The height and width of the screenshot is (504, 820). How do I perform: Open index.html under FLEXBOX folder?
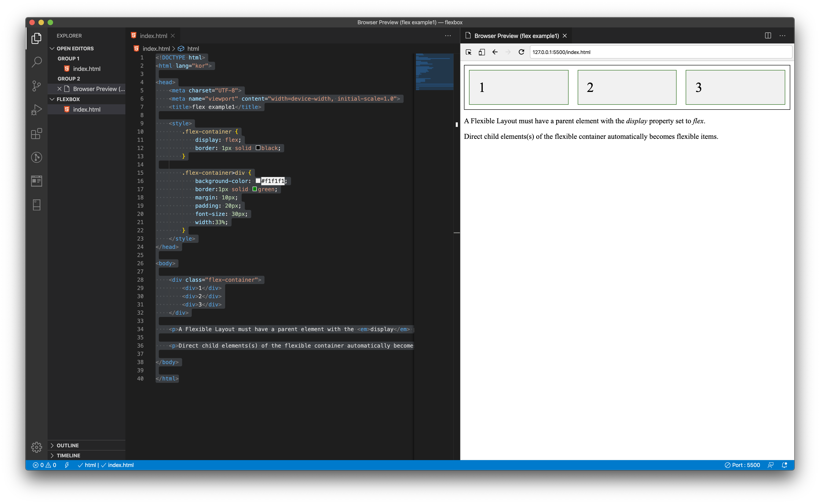86,109
